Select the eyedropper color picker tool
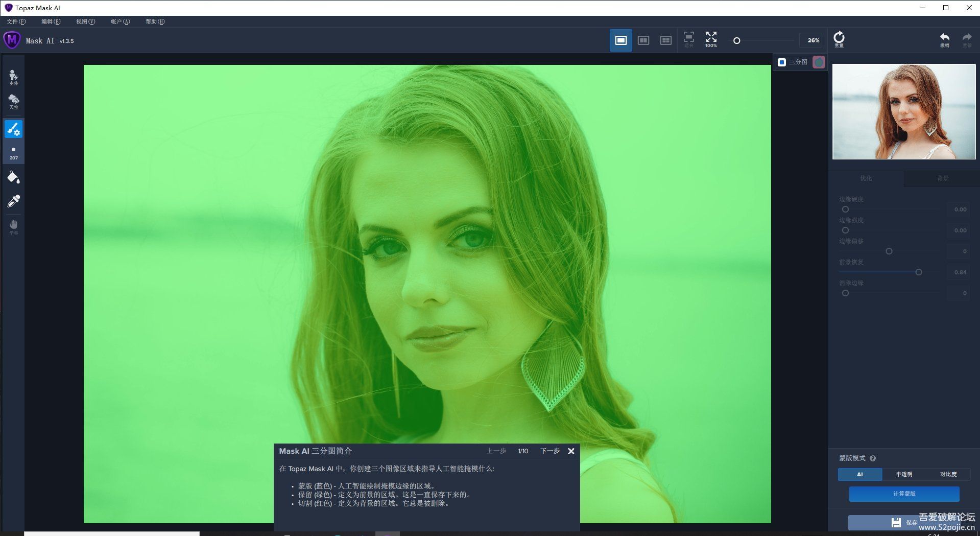 14,200
